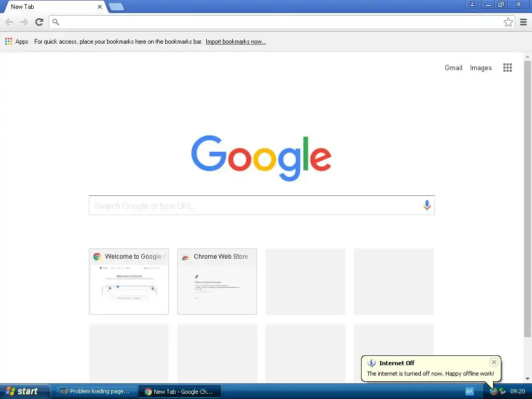This screenshot has width=532, height=399.
Task: Switch to Problem loading page taskbar window
Action: coord(96,391)
